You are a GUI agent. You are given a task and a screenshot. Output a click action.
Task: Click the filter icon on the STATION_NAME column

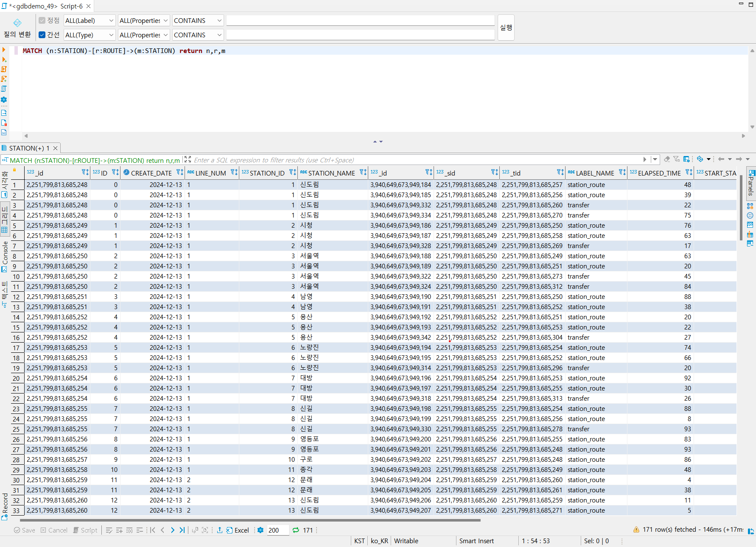(363, 172)
